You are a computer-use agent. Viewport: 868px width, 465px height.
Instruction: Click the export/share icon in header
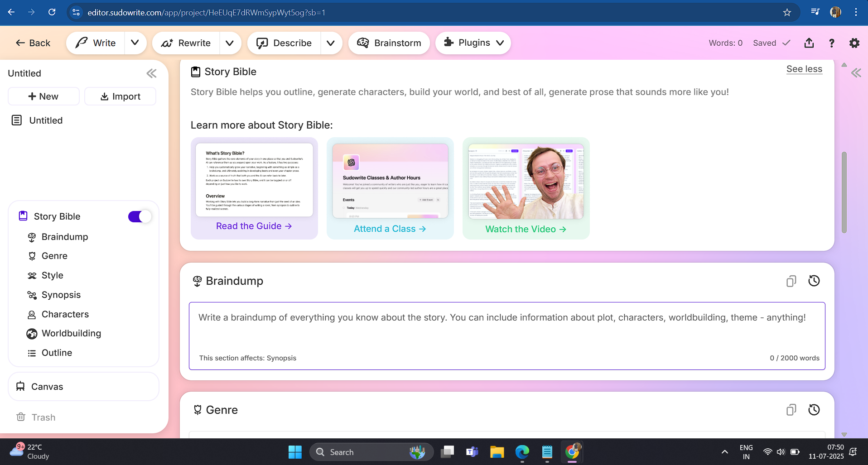809,43
